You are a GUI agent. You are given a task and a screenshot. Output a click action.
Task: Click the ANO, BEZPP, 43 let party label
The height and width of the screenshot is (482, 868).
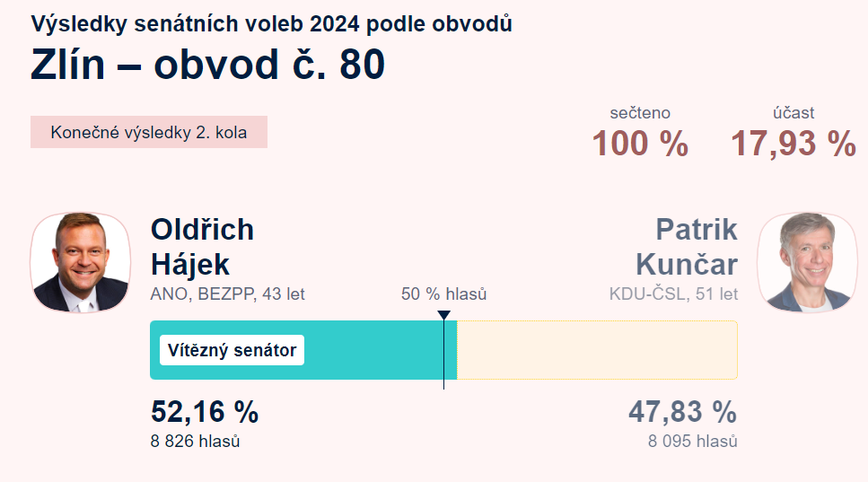227,294
